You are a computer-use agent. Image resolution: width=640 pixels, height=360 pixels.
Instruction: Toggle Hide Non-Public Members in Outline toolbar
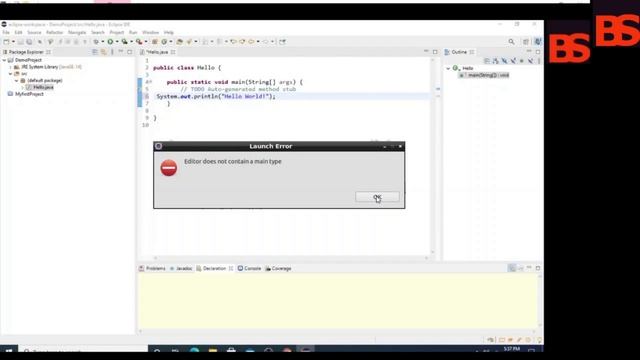pyautogui.click(x=522, y=61)
